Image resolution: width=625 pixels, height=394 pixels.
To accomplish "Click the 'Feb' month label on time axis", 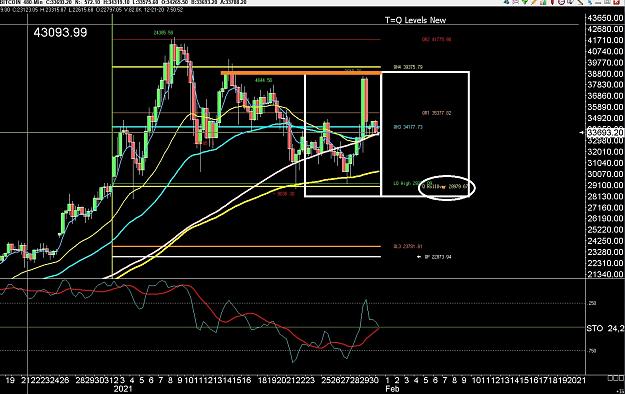I will (x=392, y=388).
